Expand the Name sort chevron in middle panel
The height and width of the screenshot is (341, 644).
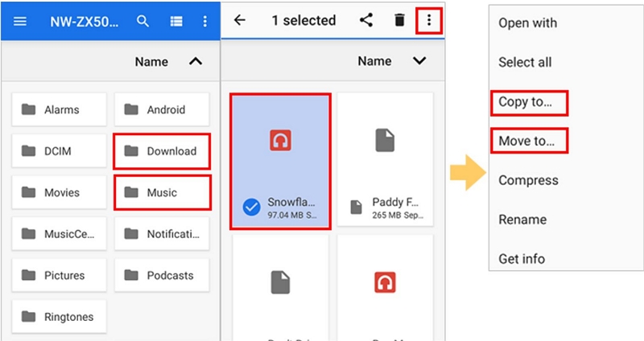[419, 61]
